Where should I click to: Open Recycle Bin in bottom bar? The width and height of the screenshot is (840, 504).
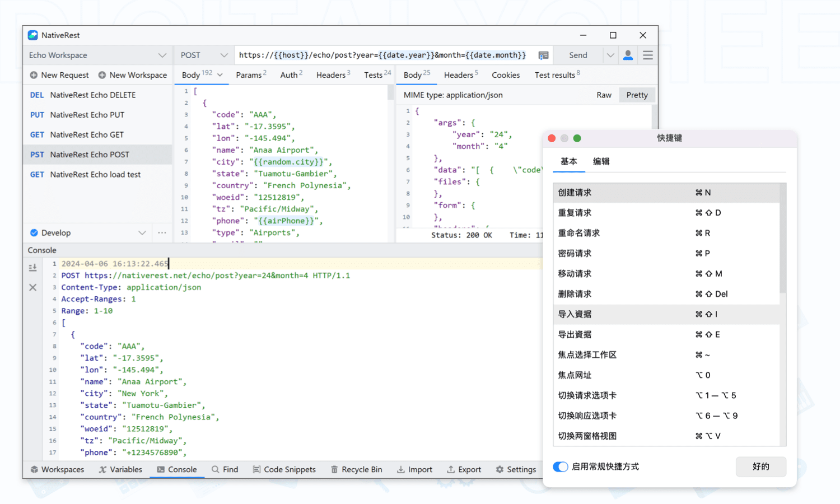[x=356, y=469]
